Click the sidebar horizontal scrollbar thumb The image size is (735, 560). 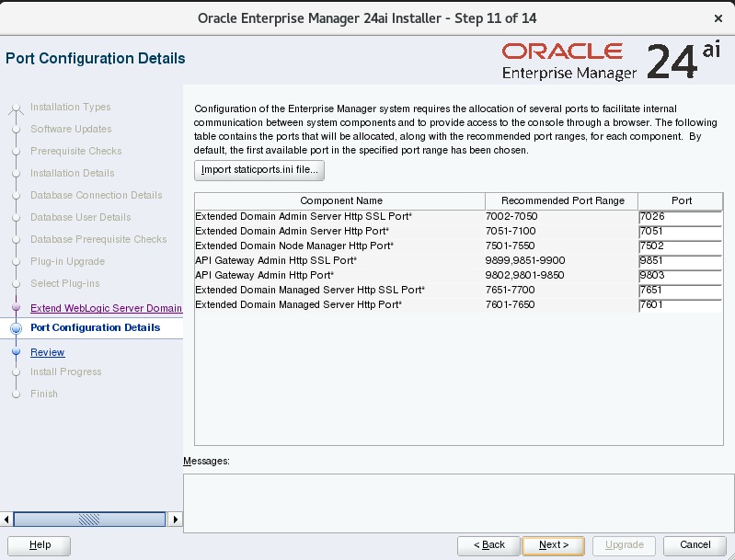pos(89,520)
